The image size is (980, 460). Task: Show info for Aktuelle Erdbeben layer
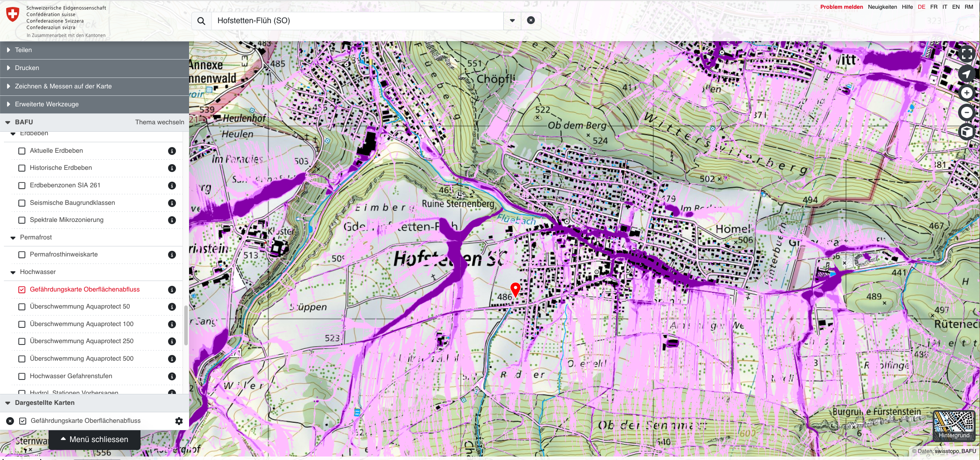click(x=172, y=151)
